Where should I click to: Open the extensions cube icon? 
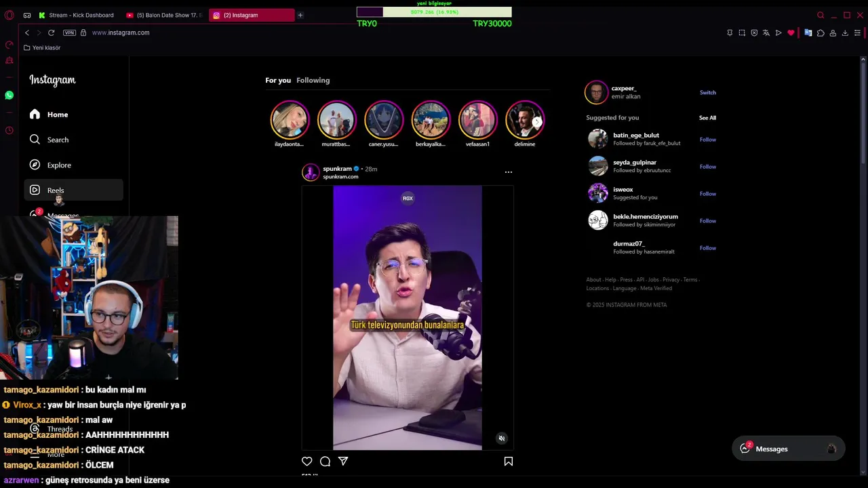click(821, 33)
